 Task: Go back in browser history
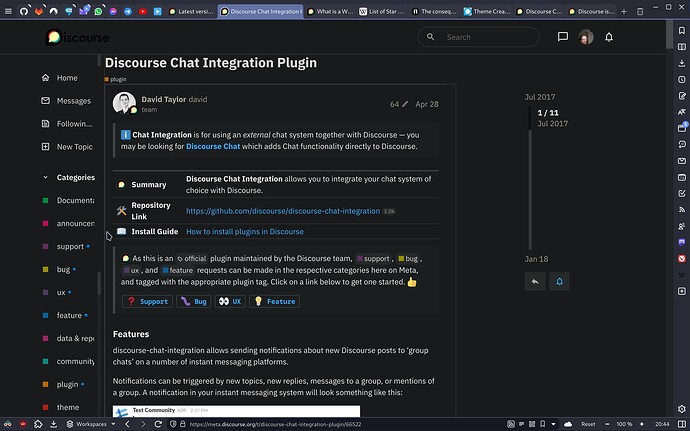[128, 424]
